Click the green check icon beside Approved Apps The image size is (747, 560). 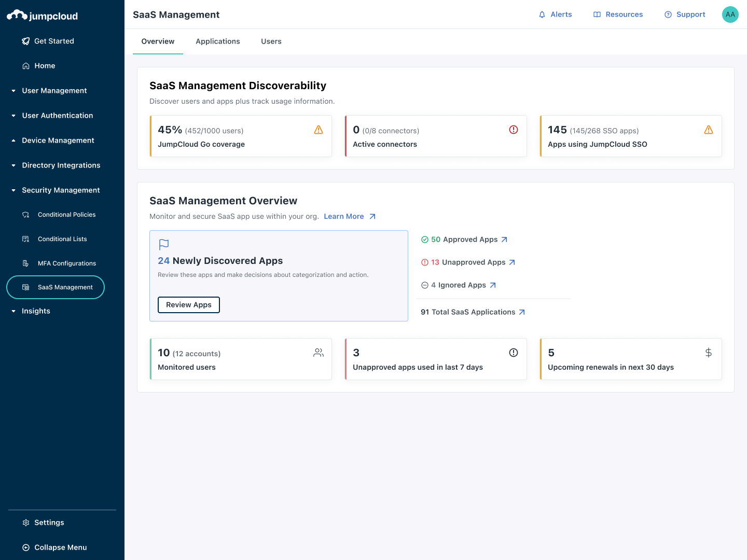pyautogui.click(x=425, y=240)
